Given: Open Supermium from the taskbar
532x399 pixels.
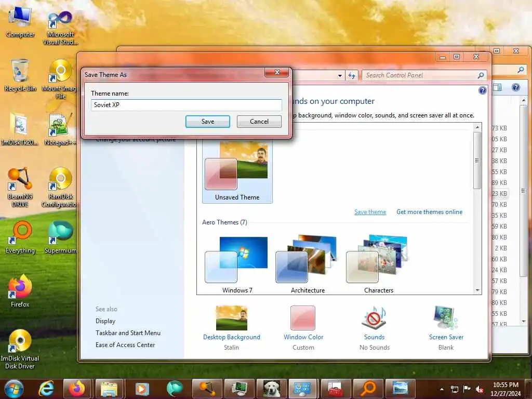Looking at the screenshot, I should pyautogui.click(x=175, y=389).
